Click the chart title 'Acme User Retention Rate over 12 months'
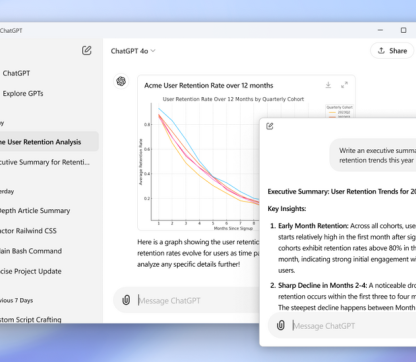416x362 pixels. 209,85
